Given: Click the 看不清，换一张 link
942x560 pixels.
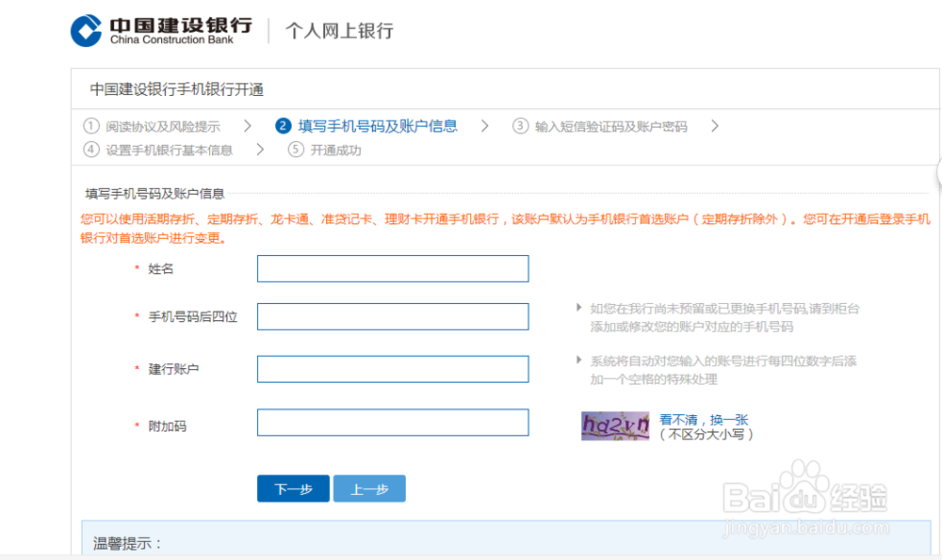Looking at the screenshot, I should coord(704,420).
